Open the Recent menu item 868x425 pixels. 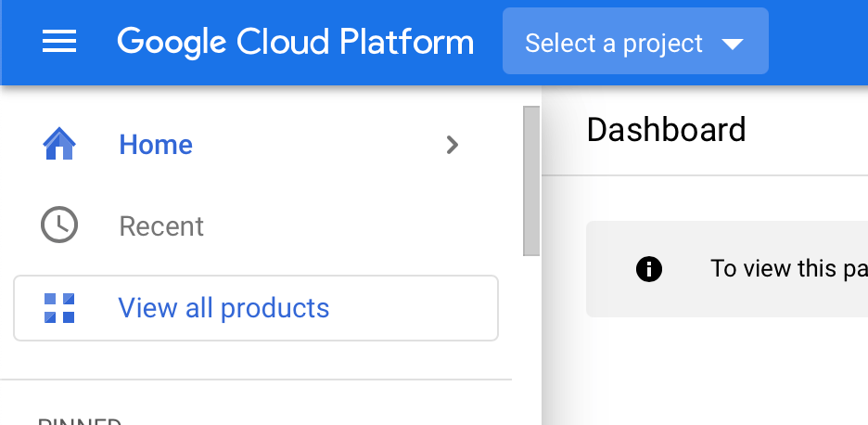tap(161, 226)
